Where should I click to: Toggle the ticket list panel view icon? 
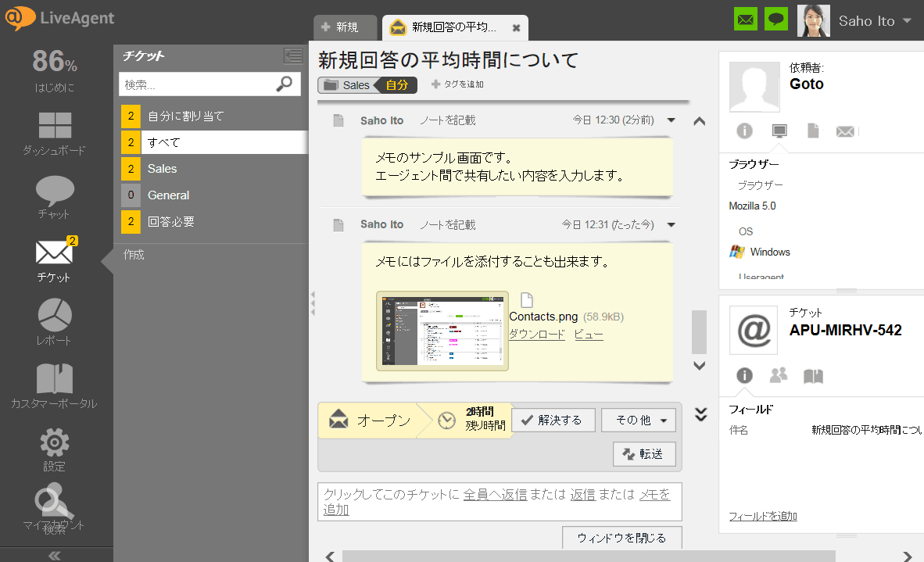[293, 55]
